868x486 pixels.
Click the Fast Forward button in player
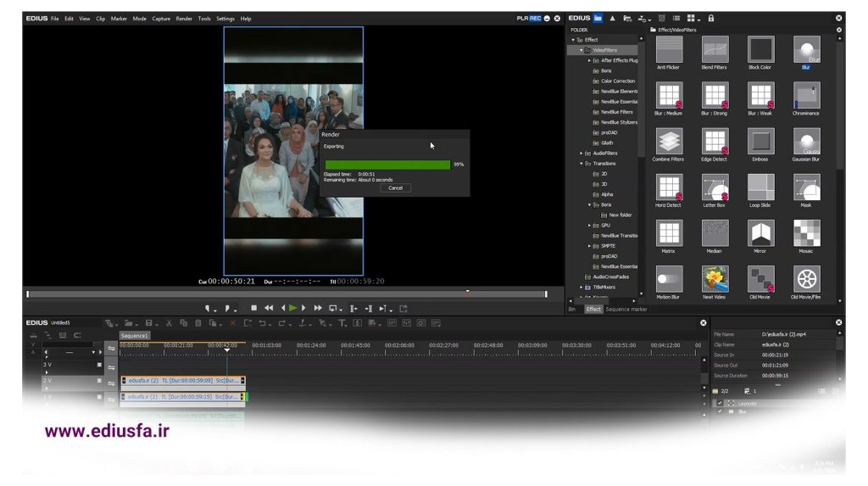[318, 308]
